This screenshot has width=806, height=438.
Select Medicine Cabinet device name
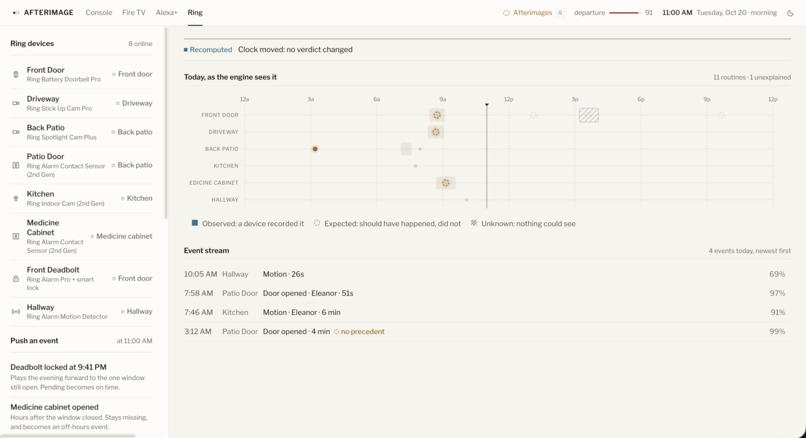pyautogui.click(x=43, y=227)
